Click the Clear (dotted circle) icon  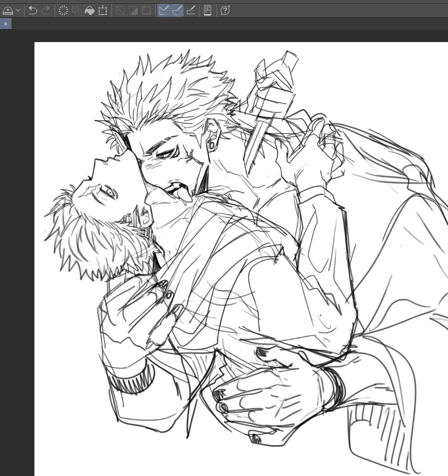(x=63, y=10)
